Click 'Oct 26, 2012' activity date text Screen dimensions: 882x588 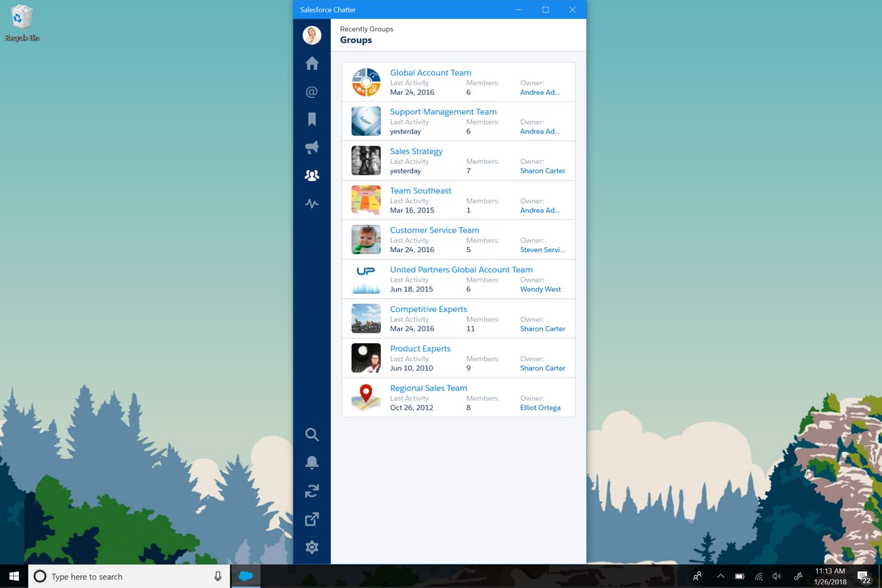[x=411, y=408]
